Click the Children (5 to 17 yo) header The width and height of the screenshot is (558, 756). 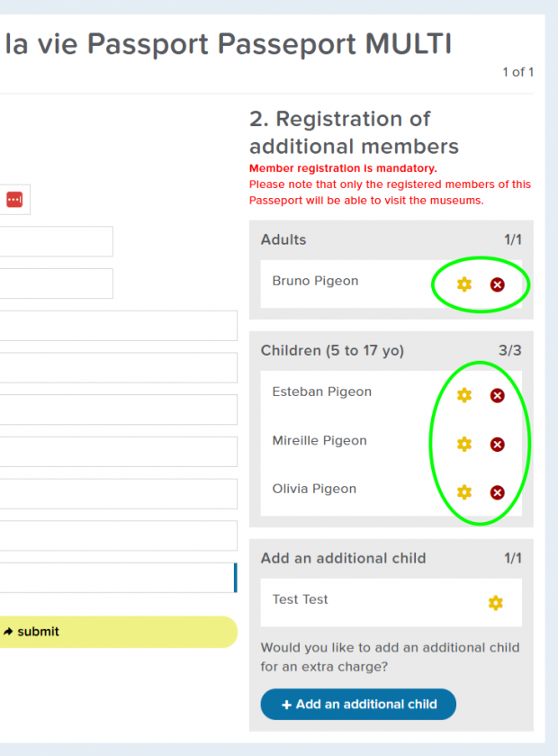[x=332, y=350]
